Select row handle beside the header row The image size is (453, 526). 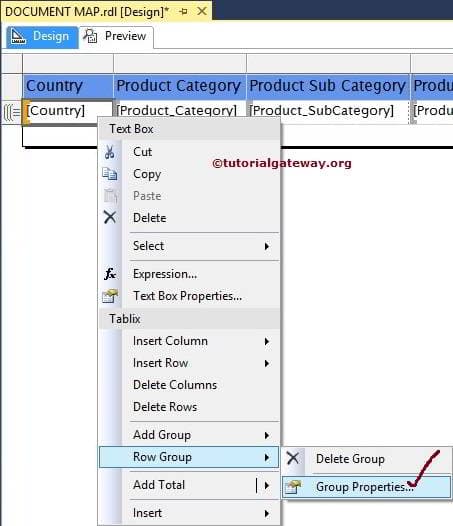[x=12, y=87]
